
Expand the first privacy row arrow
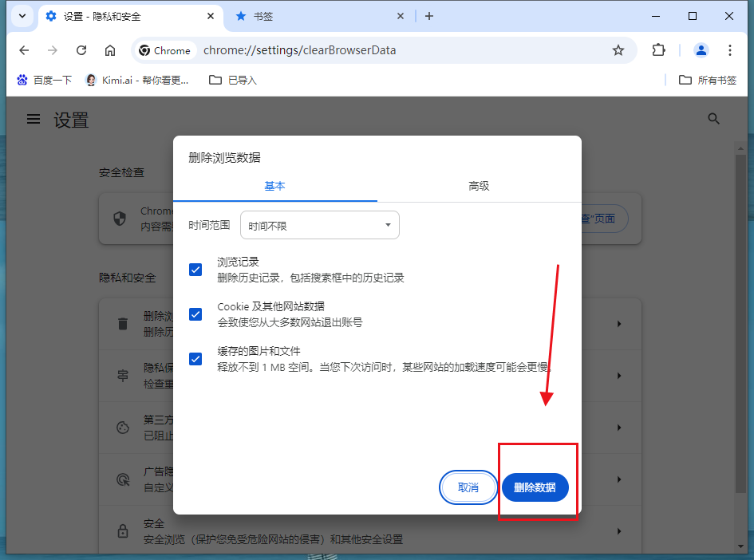pyautogui.click(x=619, y=324)
